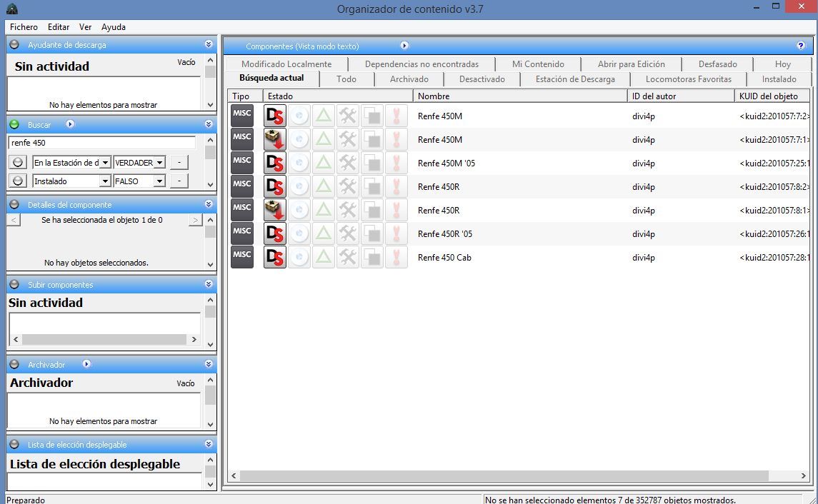Collapse the Ayudante de descarga panel
This screenshot has height=504, width=818.
click(x=209, y=44)
